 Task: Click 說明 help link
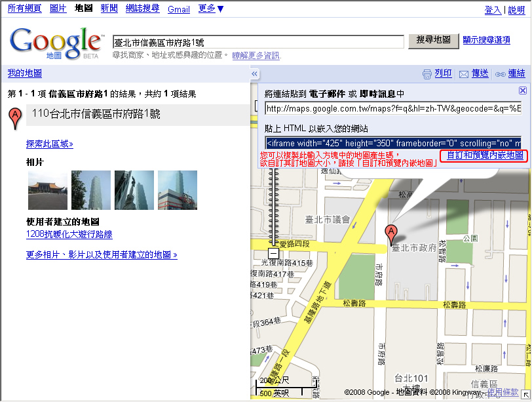(516, 10)
